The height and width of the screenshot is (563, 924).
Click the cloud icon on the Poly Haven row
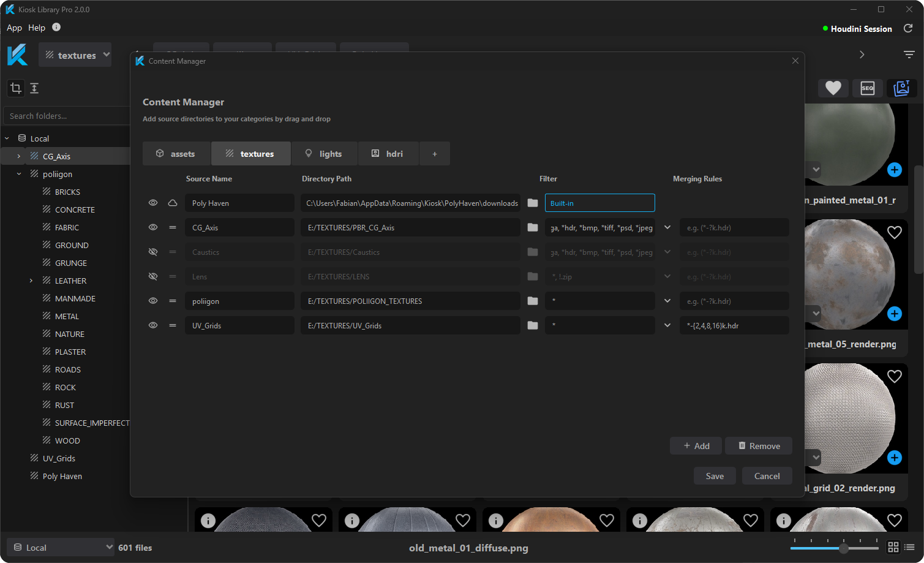pos(172,202)
